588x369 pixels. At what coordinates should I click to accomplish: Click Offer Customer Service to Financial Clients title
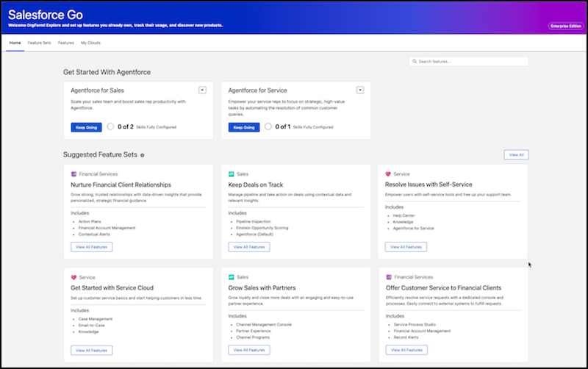tap(443, 288)
